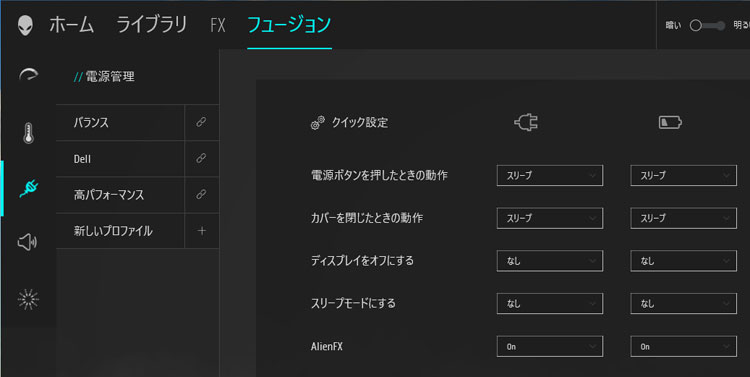Click the 暗い theme label
Screen dimensions: 750x377
pyautogui.click(x=673, y=25)
